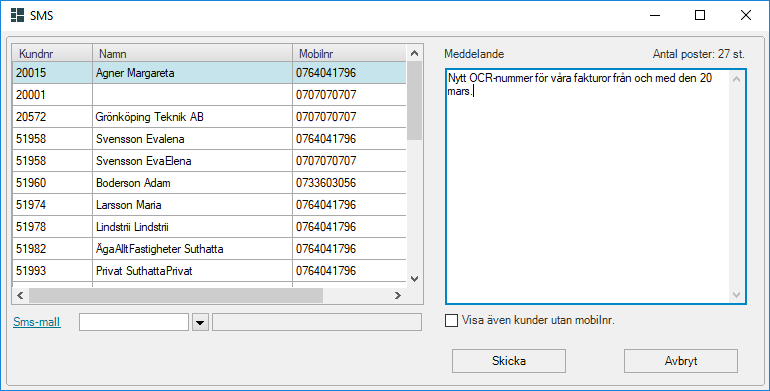This screenshot has width=770, height=391.
Task: Click message box scroll down arrow
Action: tap(736, 295)
